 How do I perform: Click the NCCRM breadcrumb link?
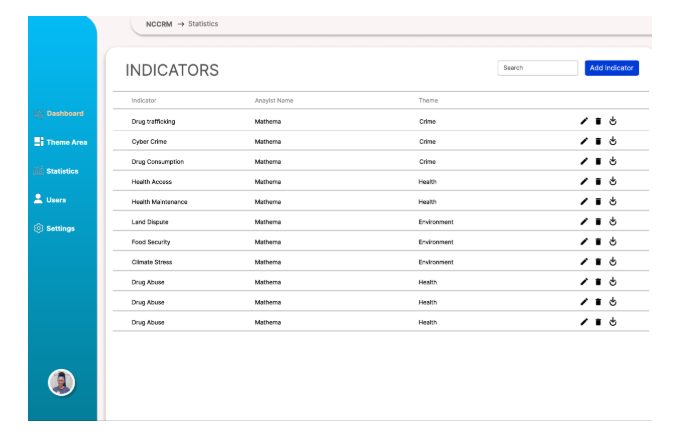coord(158,24)
